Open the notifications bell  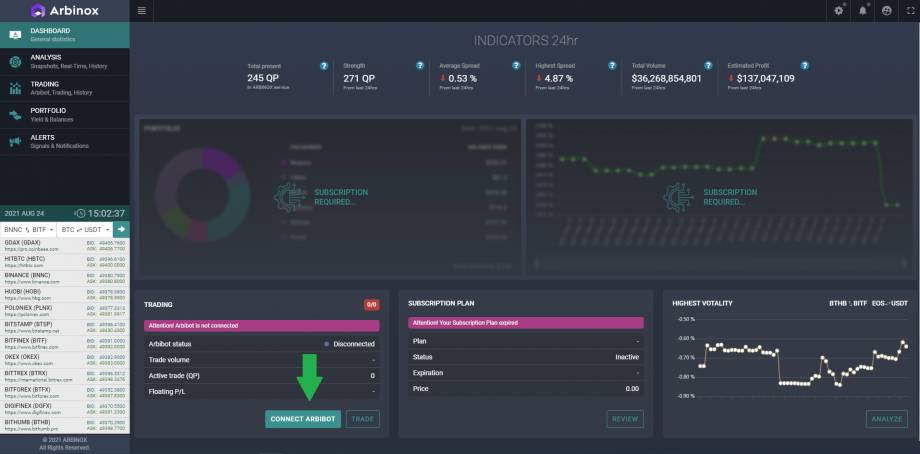[x=862, y=11]
